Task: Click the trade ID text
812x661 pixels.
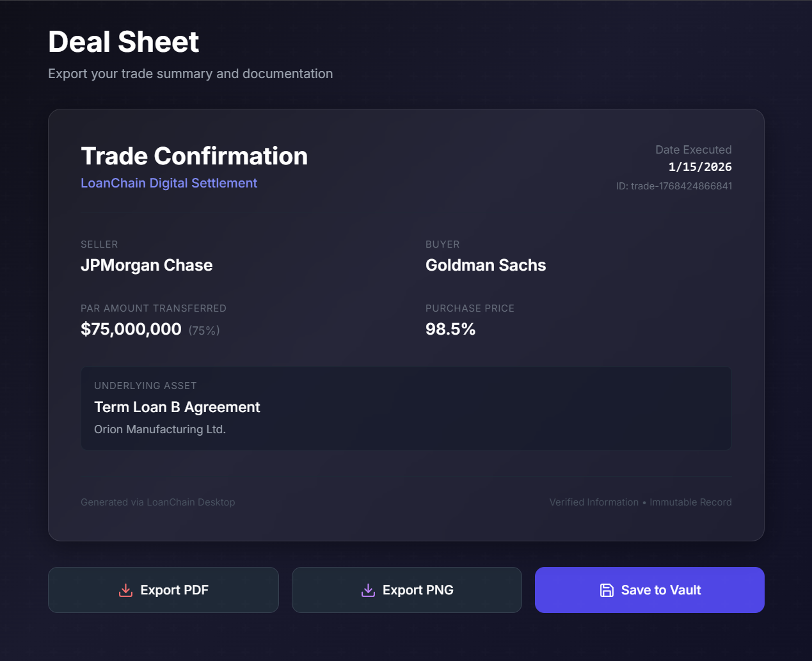Action: click(674, 186)
